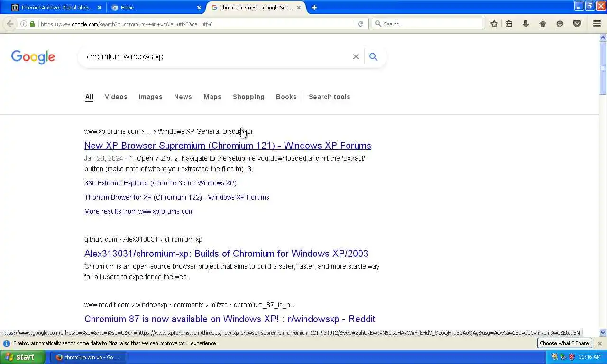Dismiss the Mozilla data notification bar
The image size is (607, 364).
click(599, 343)
